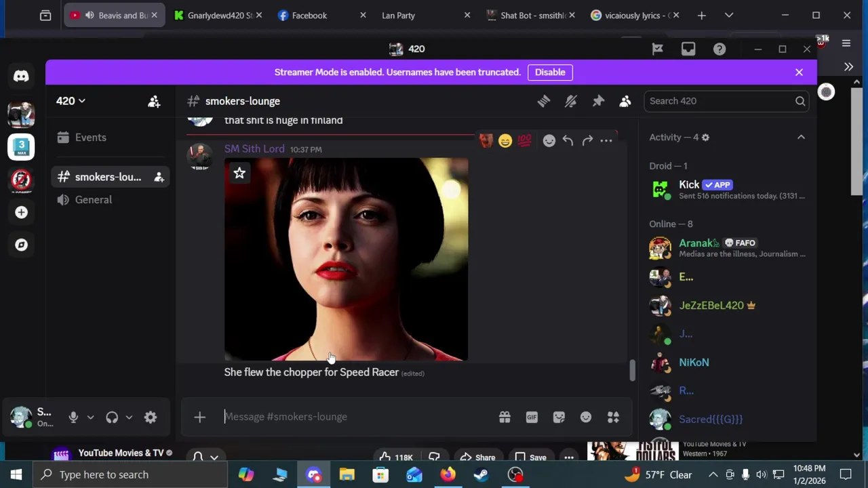
Task: Open the posted woman portrait image
Action: click(346, 260)
